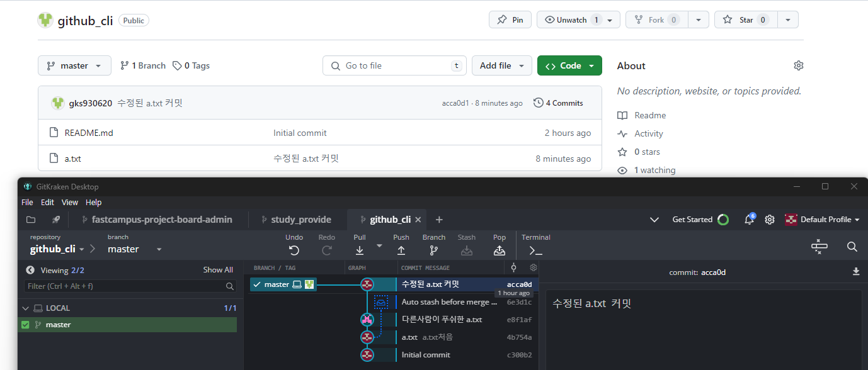Click the commit node icon in graph header

pos(513,267)
